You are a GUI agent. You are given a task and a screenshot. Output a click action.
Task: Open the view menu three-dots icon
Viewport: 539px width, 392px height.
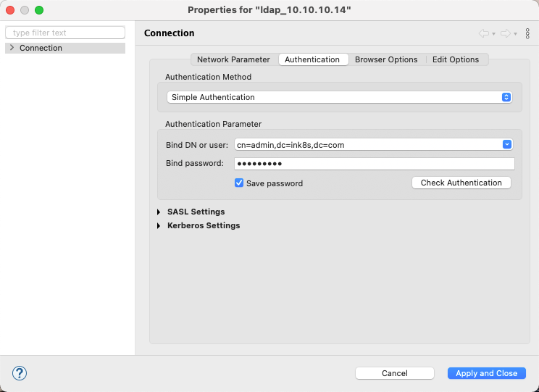(x=527, y=33)
